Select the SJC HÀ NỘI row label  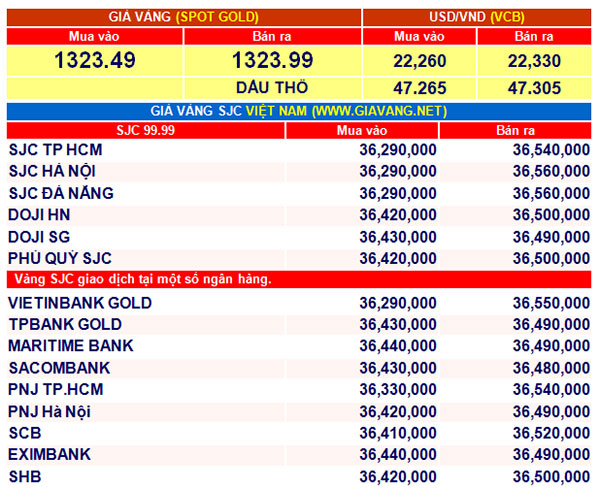coord(52,171)
